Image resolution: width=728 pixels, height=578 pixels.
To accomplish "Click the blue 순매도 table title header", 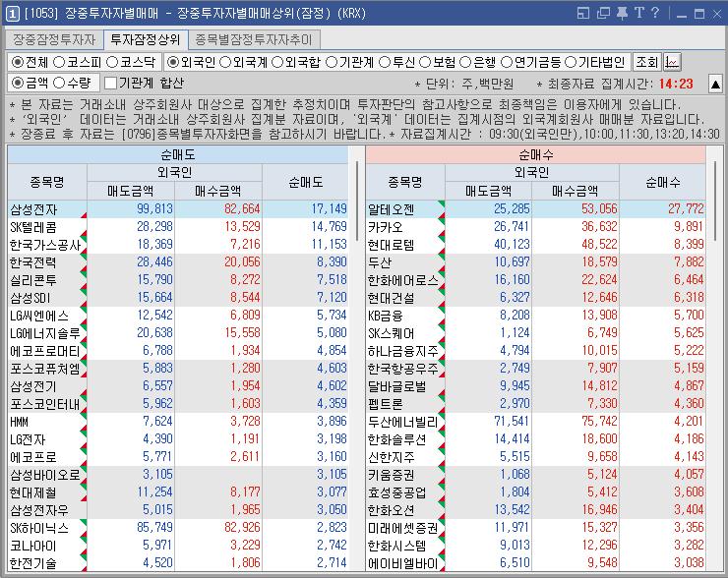I will click(x=178, y=154).
